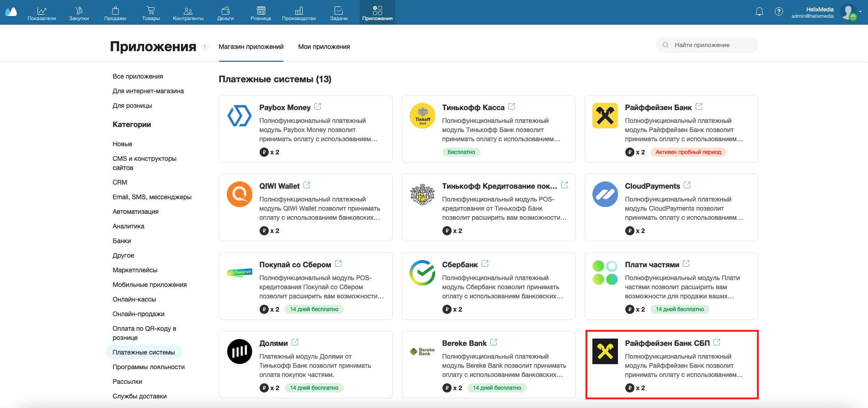
Task: Open the HelixMedia user account menu
Action: (827, 12)
